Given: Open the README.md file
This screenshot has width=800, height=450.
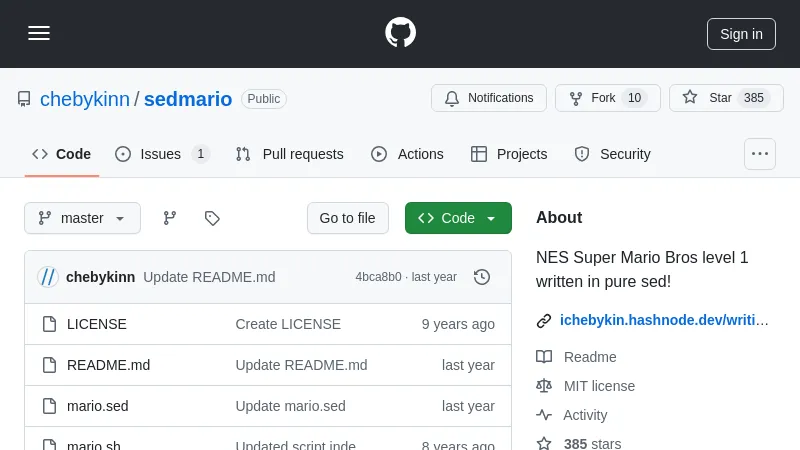Looking at the screenshot, I should (108, 365).
